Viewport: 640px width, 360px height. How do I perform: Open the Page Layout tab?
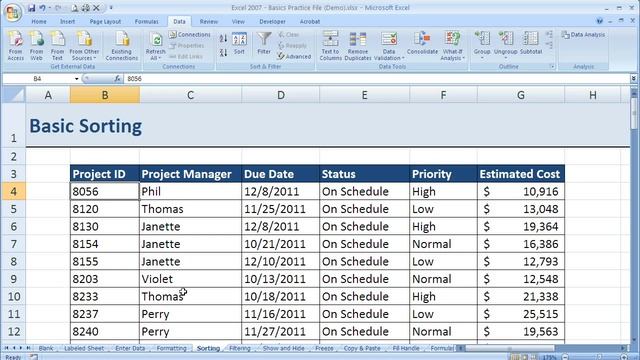click(105, 22)
